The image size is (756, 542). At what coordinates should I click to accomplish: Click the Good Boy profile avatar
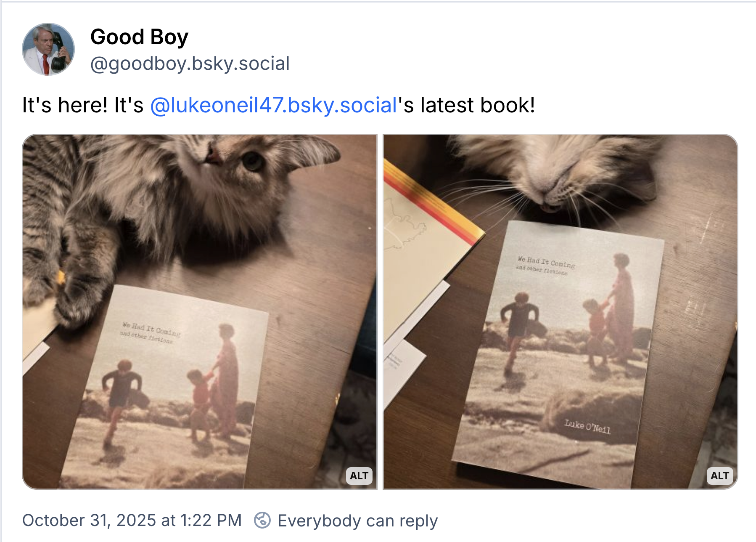click(48, 49)
